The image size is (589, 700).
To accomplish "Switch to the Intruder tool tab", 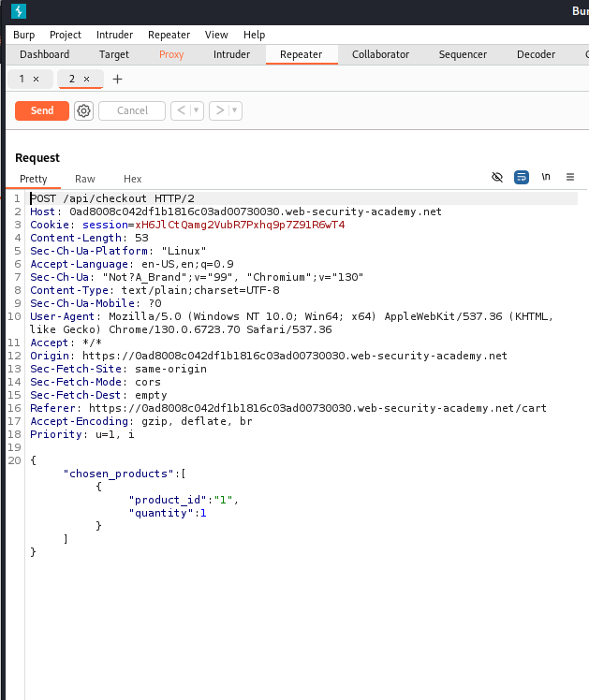I will pyautogui.click(x=231, y=54).
